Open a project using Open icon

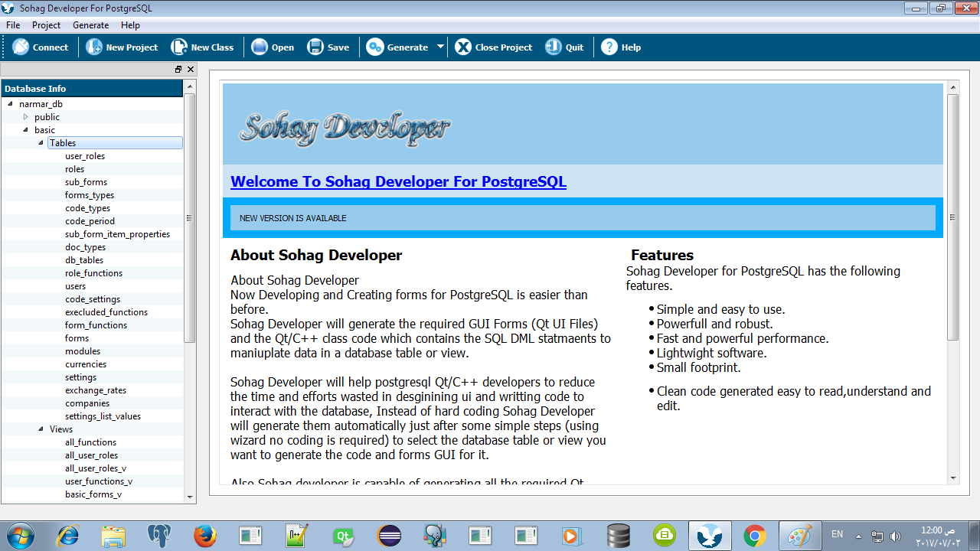tap(260, 47)
